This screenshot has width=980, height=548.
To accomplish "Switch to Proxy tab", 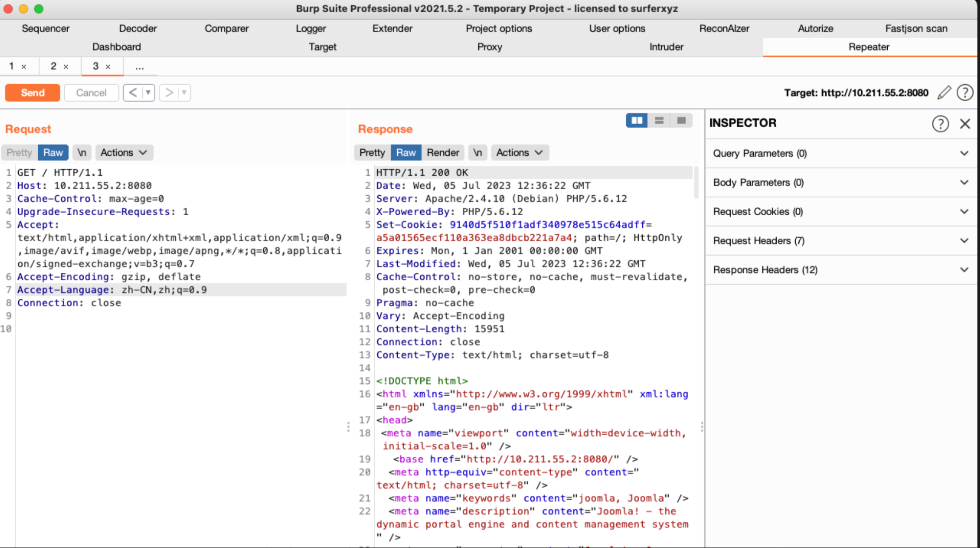I will click(490, 47).
